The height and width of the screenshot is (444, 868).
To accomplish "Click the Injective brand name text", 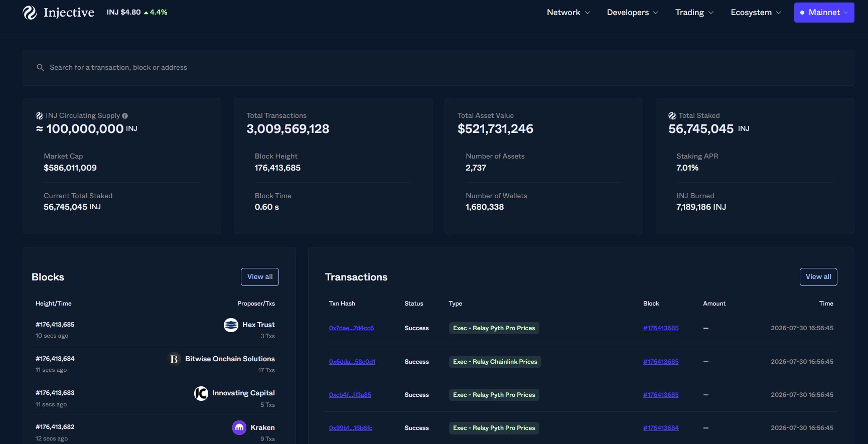I will click(69, 13).
